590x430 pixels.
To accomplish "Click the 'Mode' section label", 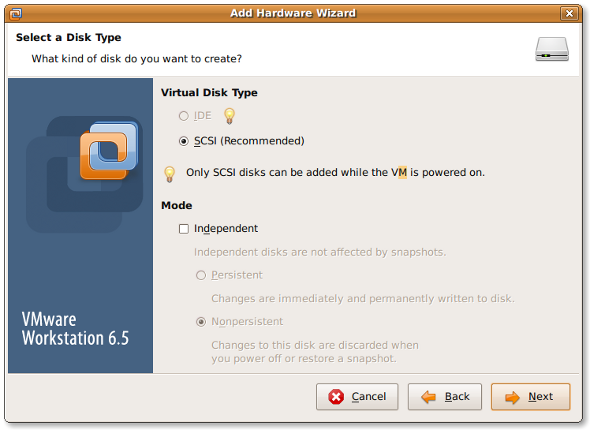I will 176,205.
